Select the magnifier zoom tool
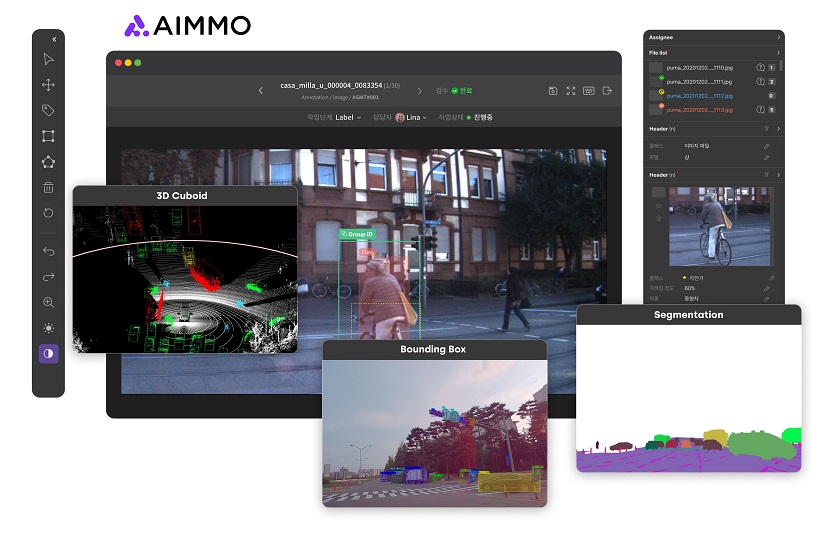 [48, 302]
